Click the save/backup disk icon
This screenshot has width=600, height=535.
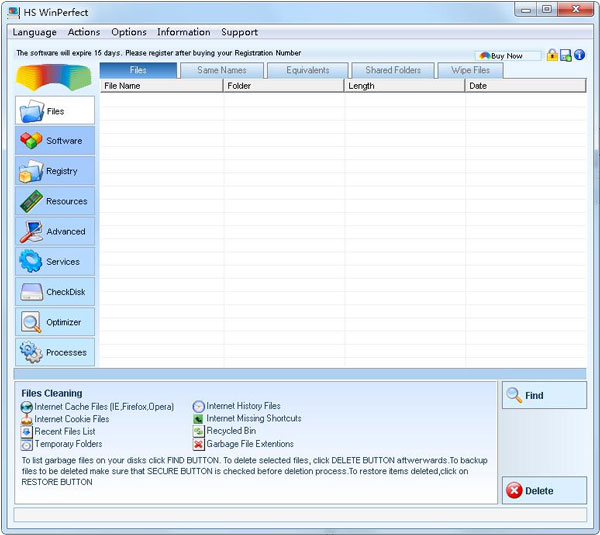click(566, 55)
